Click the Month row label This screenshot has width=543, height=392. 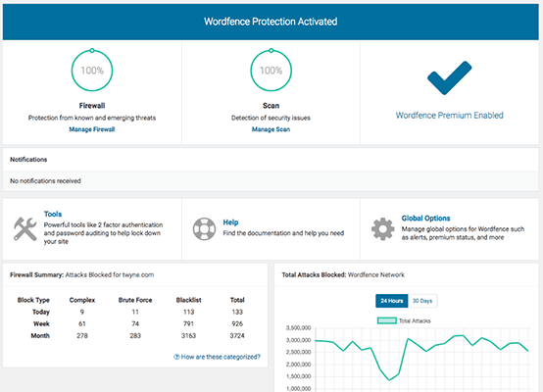pos(40,335)
